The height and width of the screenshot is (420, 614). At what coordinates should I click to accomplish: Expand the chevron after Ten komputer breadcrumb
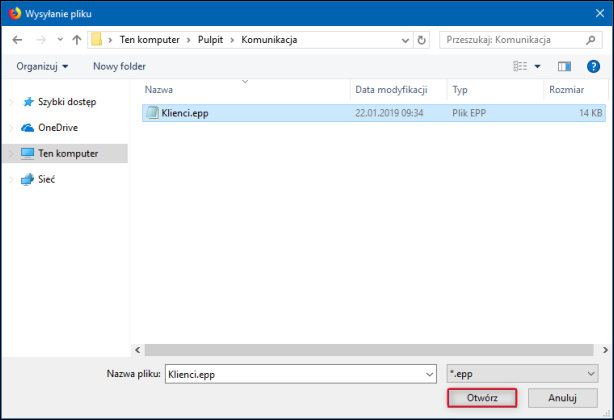(x=189, y=40)
